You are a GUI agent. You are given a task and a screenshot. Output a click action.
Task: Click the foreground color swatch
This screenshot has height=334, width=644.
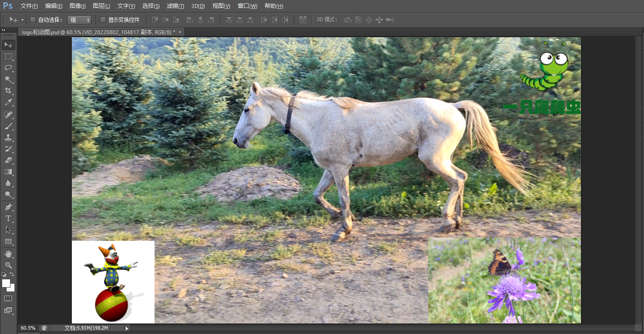click(6, 283)
